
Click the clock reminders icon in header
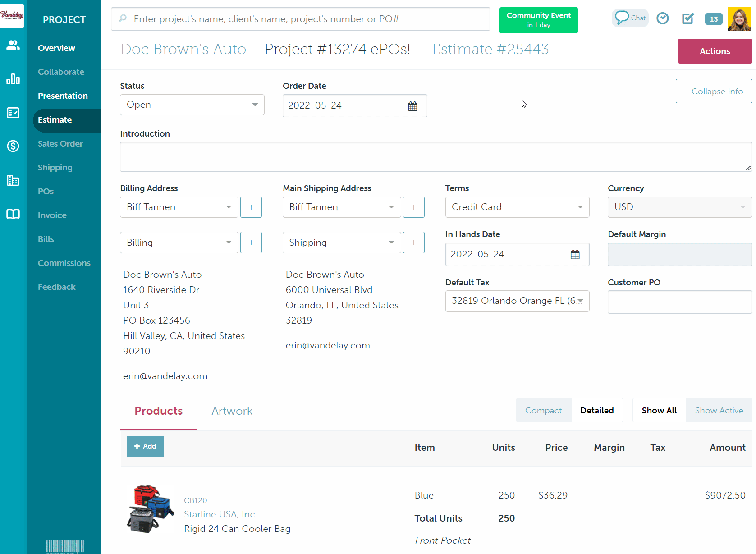[x=662, y=18]
